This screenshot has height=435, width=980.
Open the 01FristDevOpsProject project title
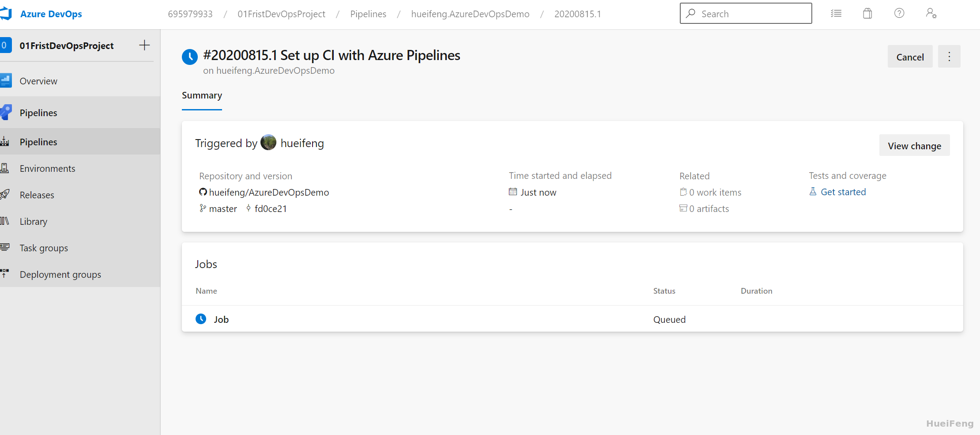pos(67,45)
